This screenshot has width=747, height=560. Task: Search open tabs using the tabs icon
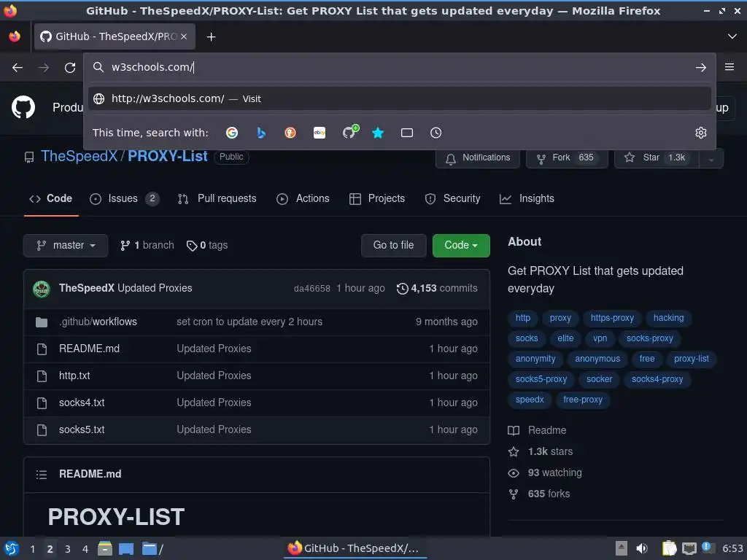[x=407, y=133]
